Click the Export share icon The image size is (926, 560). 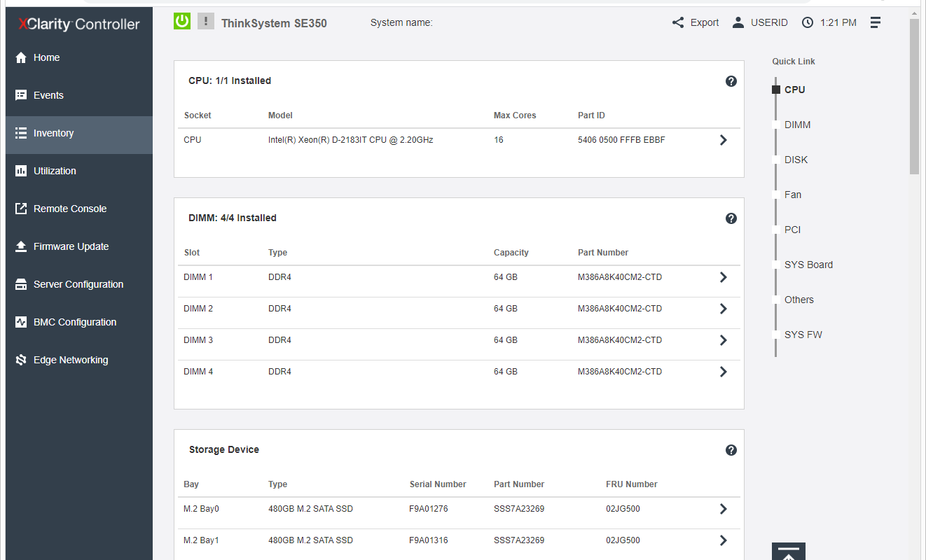tap(677, 22)
